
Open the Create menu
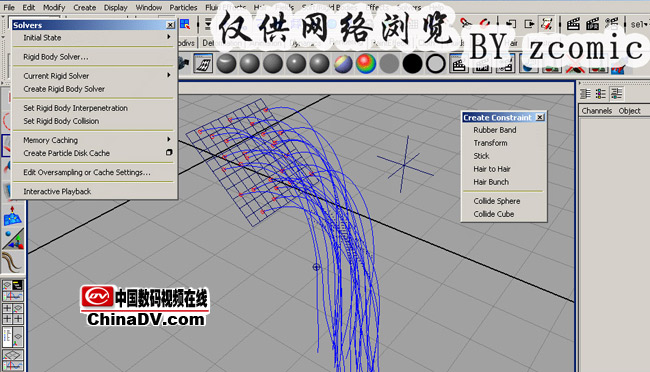pos(85,7)
